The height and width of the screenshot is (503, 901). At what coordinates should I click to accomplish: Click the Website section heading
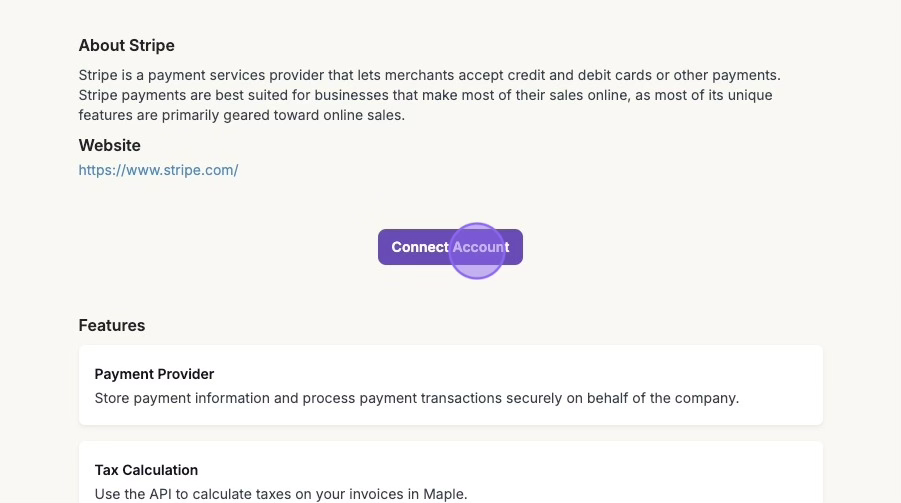tap(110, 146)
